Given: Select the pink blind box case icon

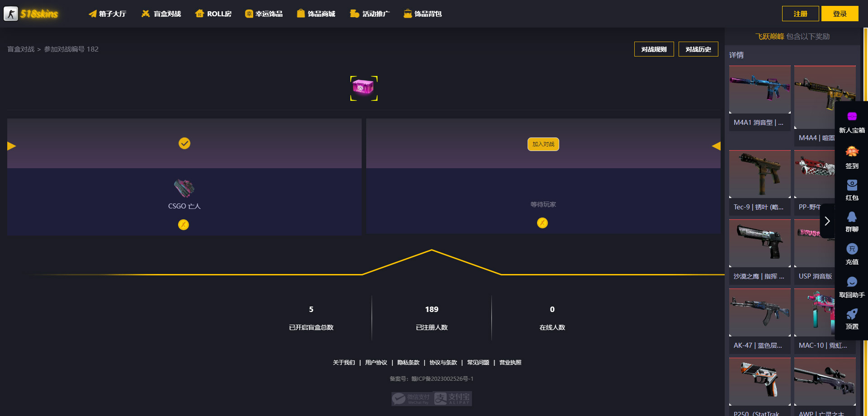Looking at the screenshot, I should coord(363,88).
